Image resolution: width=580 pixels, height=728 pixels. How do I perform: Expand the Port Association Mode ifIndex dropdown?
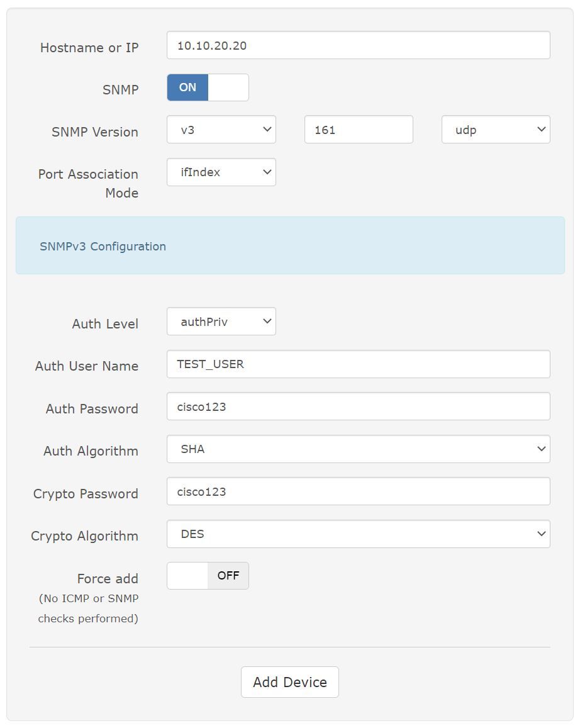[x=221, y=172]
